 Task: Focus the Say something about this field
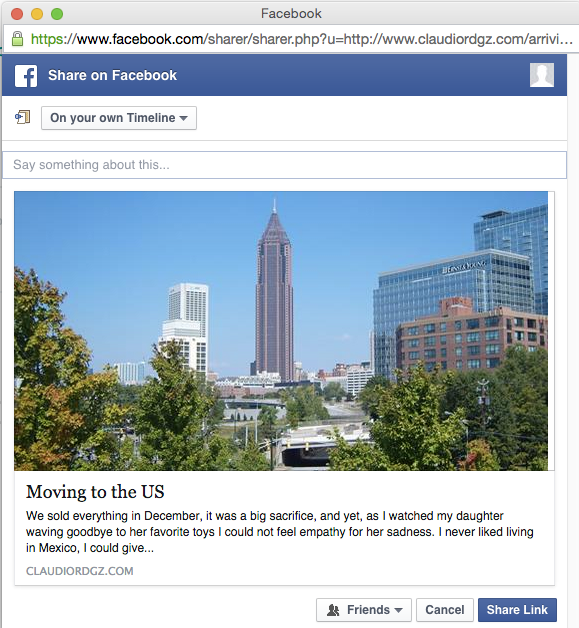coord(284,165)
